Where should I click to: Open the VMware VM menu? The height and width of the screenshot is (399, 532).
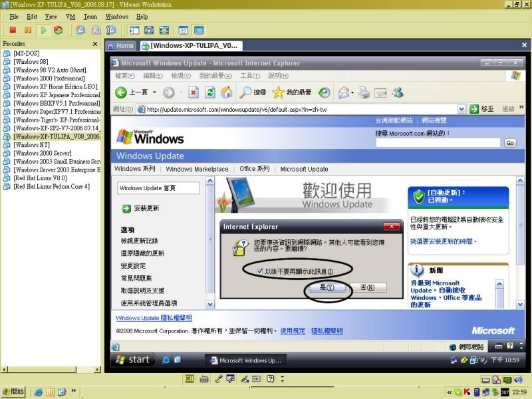coord(70,17)
